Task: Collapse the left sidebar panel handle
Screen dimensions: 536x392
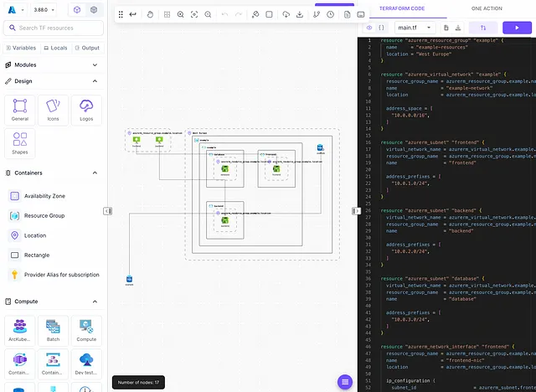Action: click(x=108, y=211)
